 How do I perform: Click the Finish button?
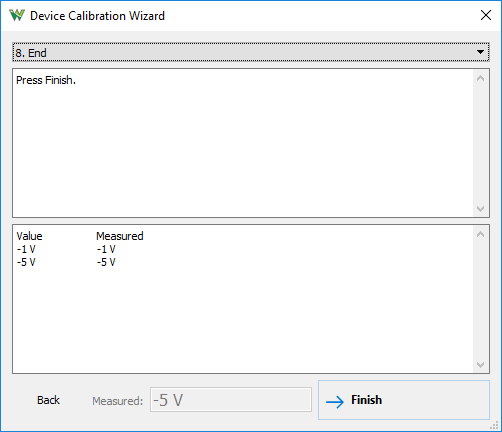[x=404, y=400]
